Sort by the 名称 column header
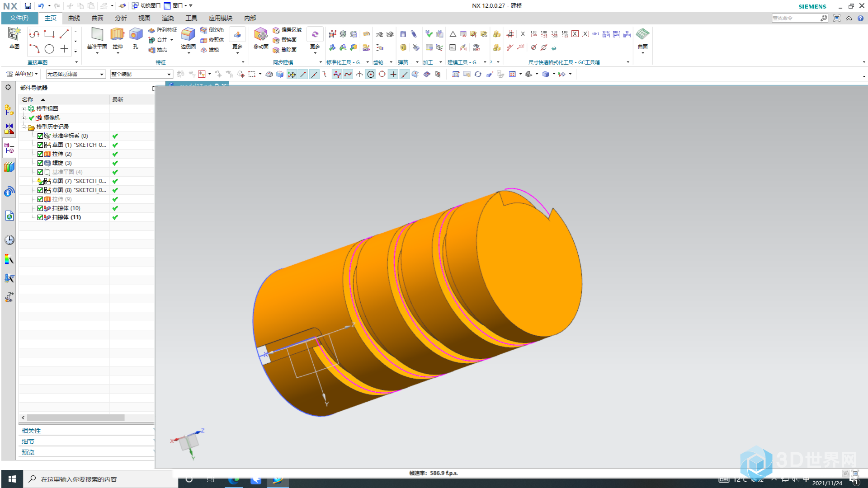This screenshot has width=868, height=488. coord(64,99)
